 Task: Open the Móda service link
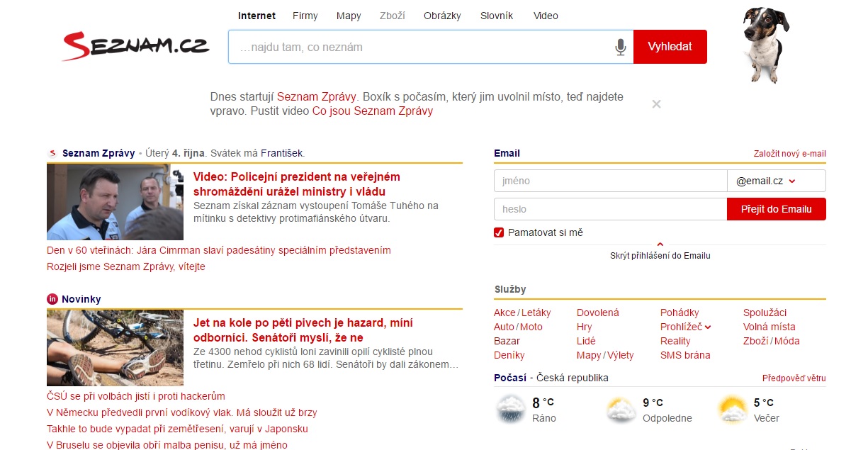pos(787,341)
